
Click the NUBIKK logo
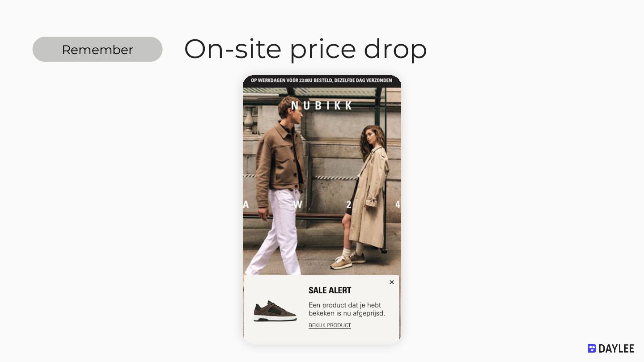coord(322,105)
